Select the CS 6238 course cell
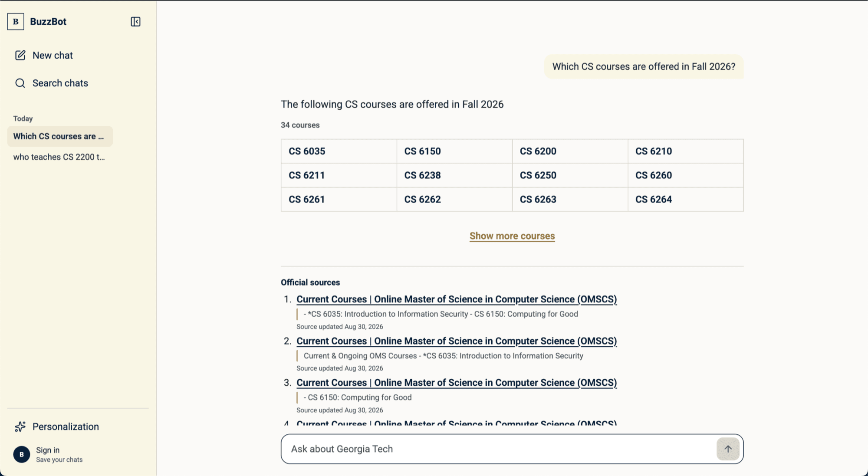This screenshot has height=476, width=868. 454,175
